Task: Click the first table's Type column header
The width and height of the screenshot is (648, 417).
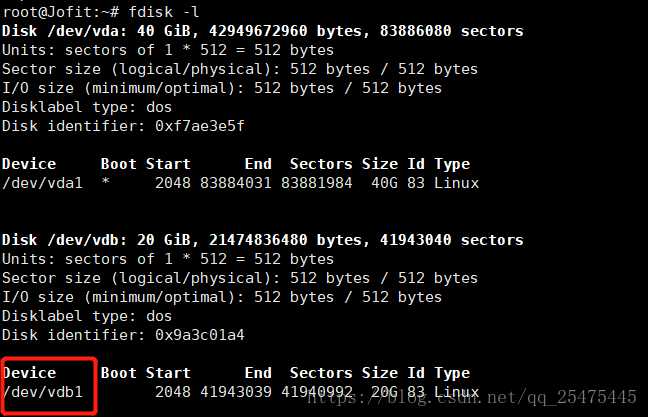Action: 452,164
